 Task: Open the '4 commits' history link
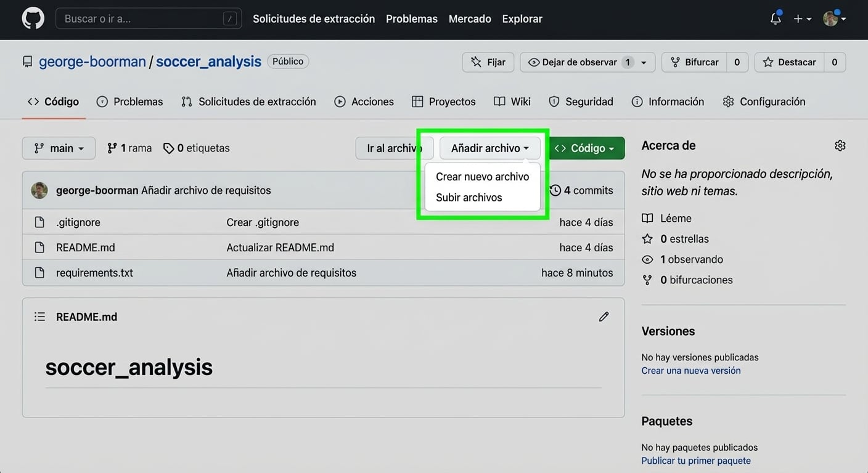pyautogui.click(x=581, y=190)
